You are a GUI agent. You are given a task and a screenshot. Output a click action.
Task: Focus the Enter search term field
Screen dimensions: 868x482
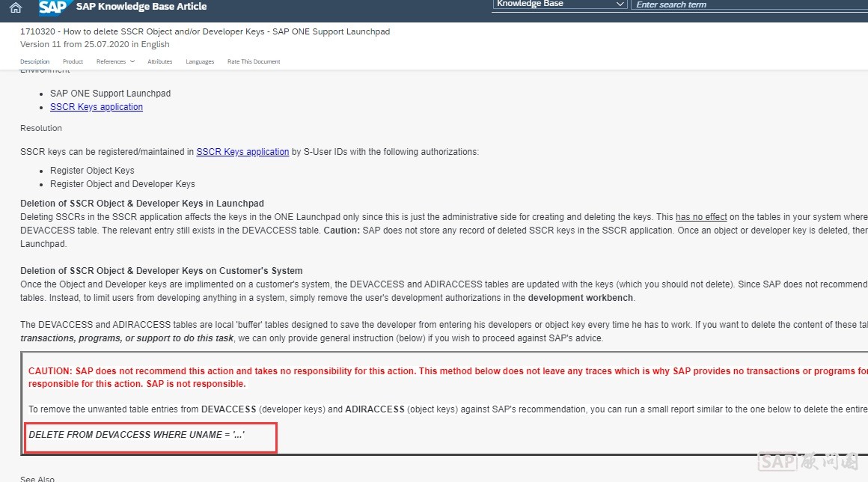pyautogui.click(x=750, y=4)
